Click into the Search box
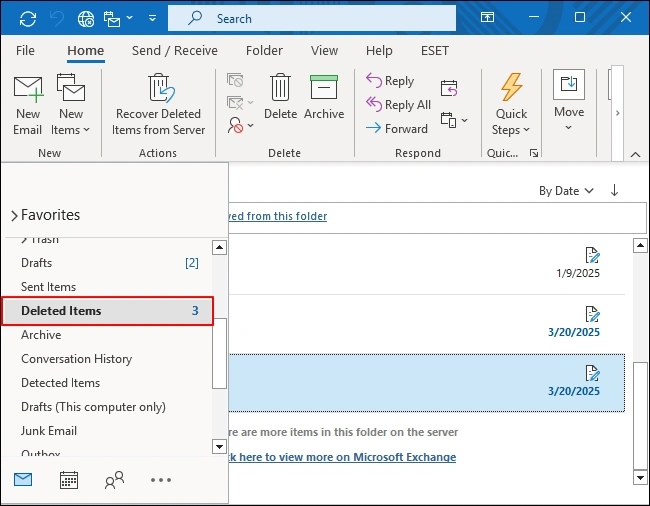The height and width of the screenshot is (506, 650). point(312,18)
